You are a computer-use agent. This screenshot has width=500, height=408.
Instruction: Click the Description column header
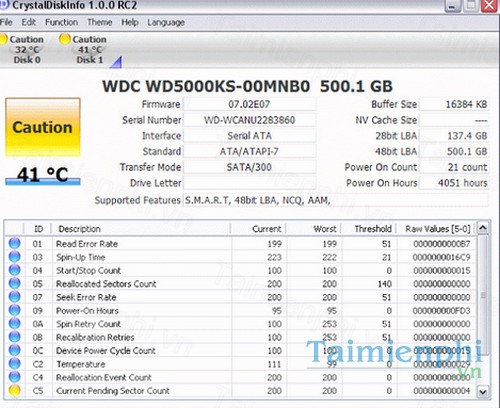[x=141, y=229]
